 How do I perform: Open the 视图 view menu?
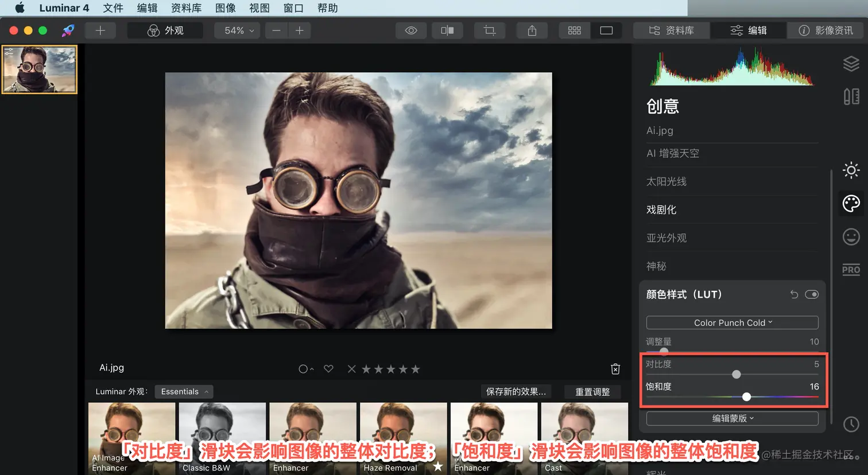[259, 8]
